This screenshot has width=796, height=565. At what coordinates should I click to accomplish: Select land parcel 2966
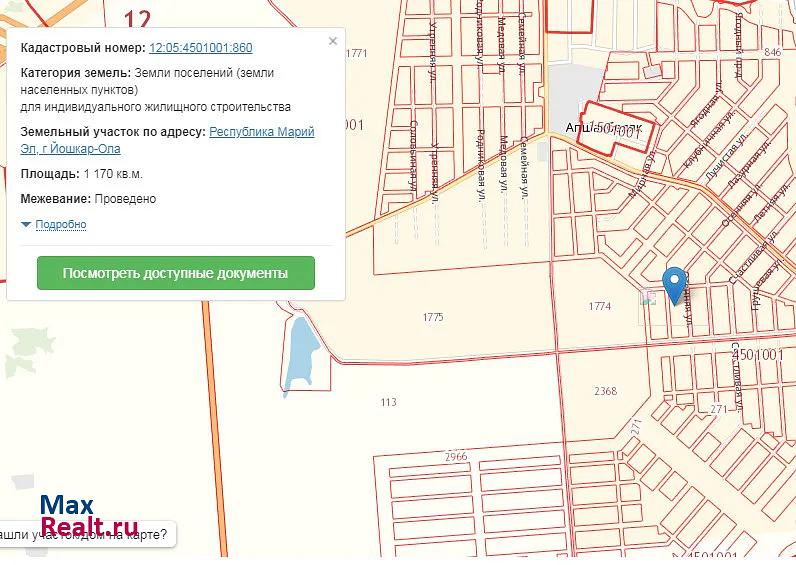456,457
